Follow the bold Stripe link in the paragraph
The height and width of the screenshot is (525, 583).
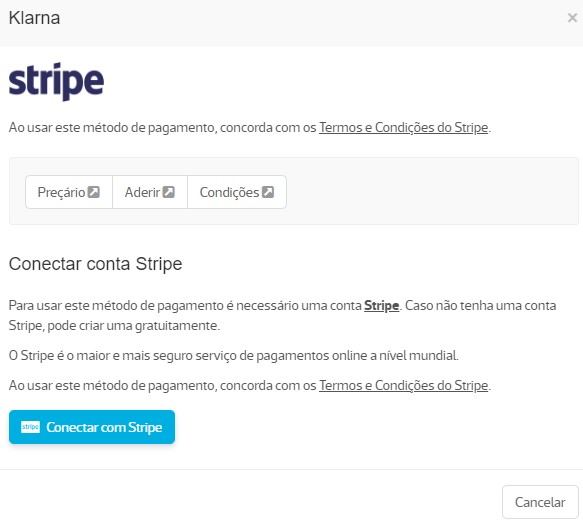[x=381, y=306]
